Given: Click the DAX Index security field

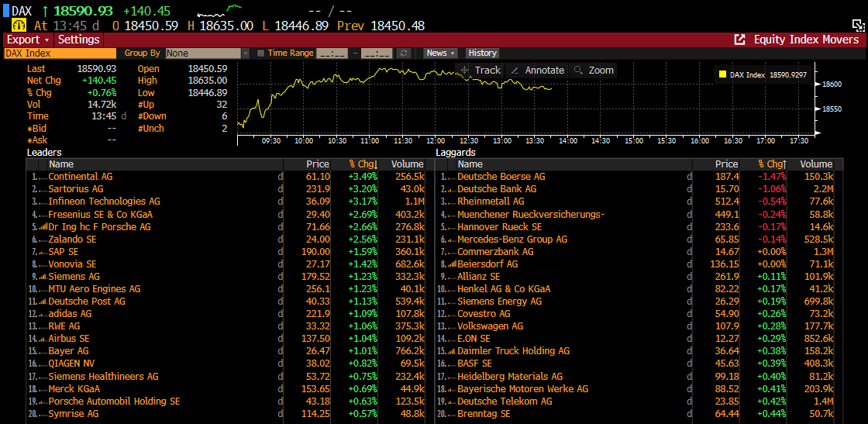Looking at the screenshot, I should (x=60, y=53).
